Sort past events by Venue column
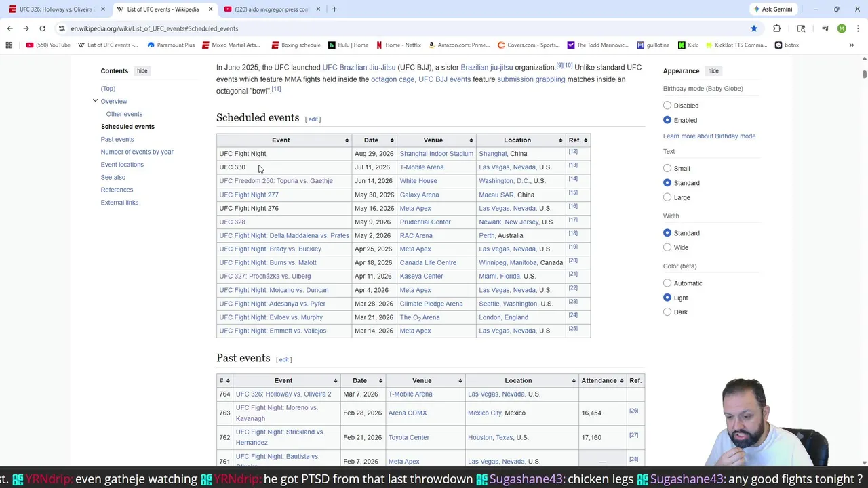The width and height of the screenshot is (868, 488). coord(425,380)
